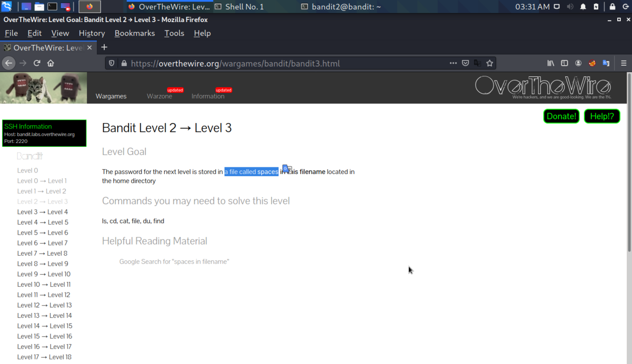Screen dimensions: 632x364
Task: Open the file manager from the panel
Action: 39,7
